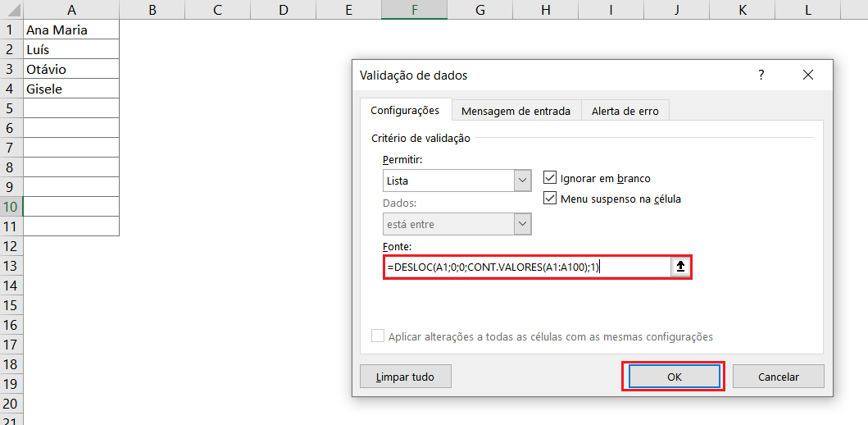Click column F header
The width and height of the screenshot is (868, 425).
(x=414, y=9)
